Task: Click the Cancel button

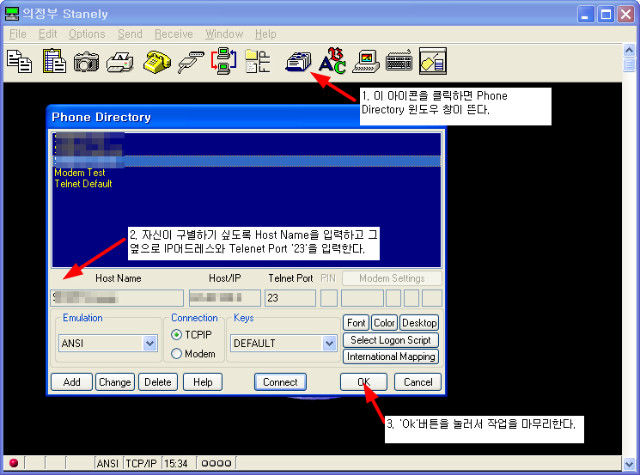Action: pos(418,382)
